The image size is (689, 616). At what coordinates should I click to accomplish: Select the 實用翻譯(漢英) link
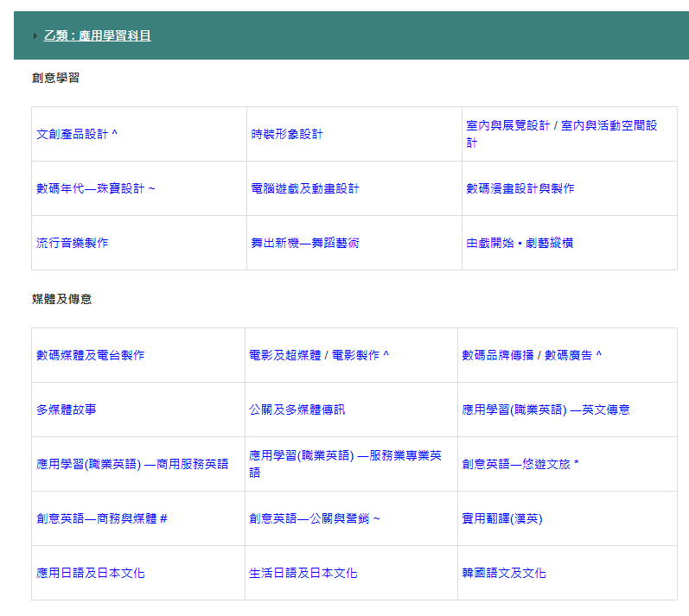point(502,518)
